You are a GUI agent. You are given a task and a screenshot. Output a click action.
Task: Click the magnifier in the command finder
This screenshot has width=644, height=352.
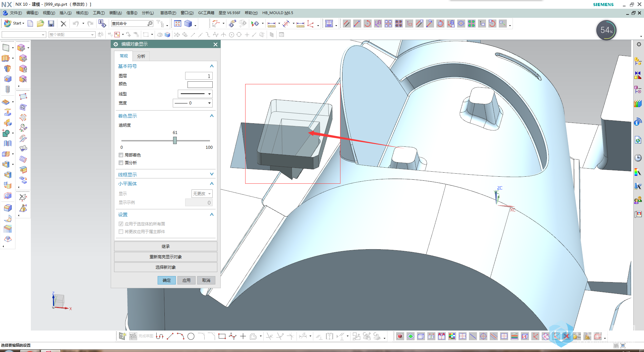(150, 24)
